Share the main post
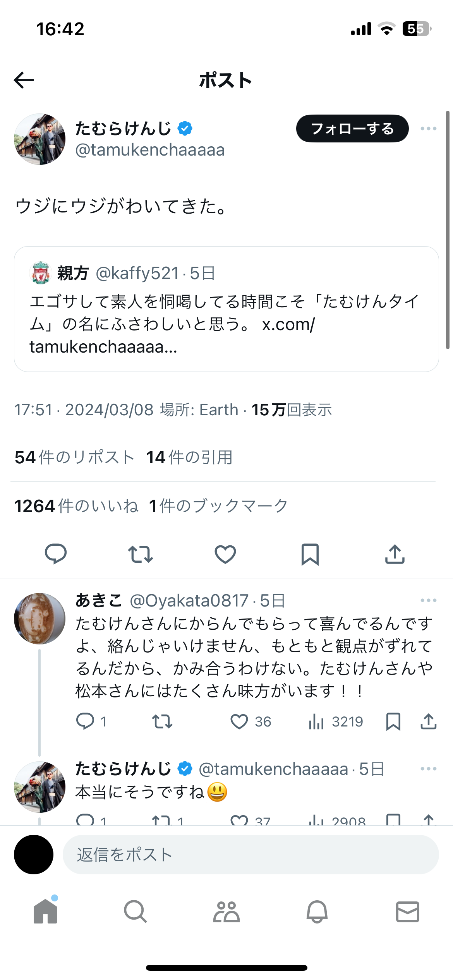453x980 pixels. point(395,554)
